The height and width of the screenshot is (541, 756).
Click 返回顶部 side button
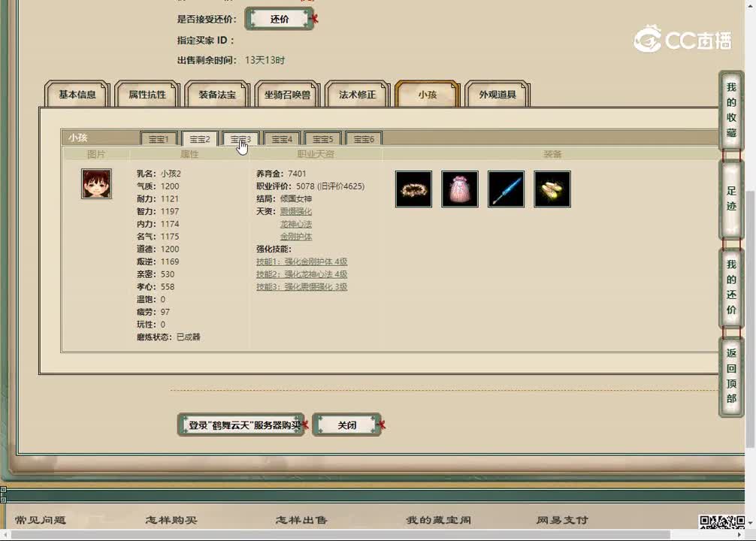click(x=731, y=376)
